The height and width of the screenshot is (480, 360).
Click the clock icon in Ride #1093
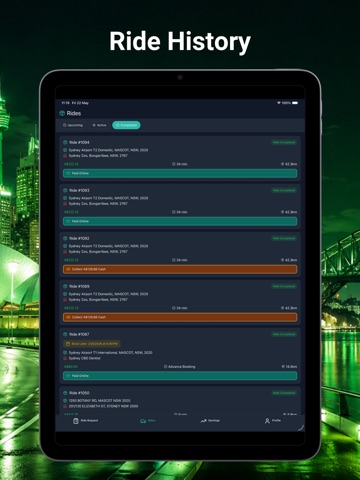click(174, 212)
